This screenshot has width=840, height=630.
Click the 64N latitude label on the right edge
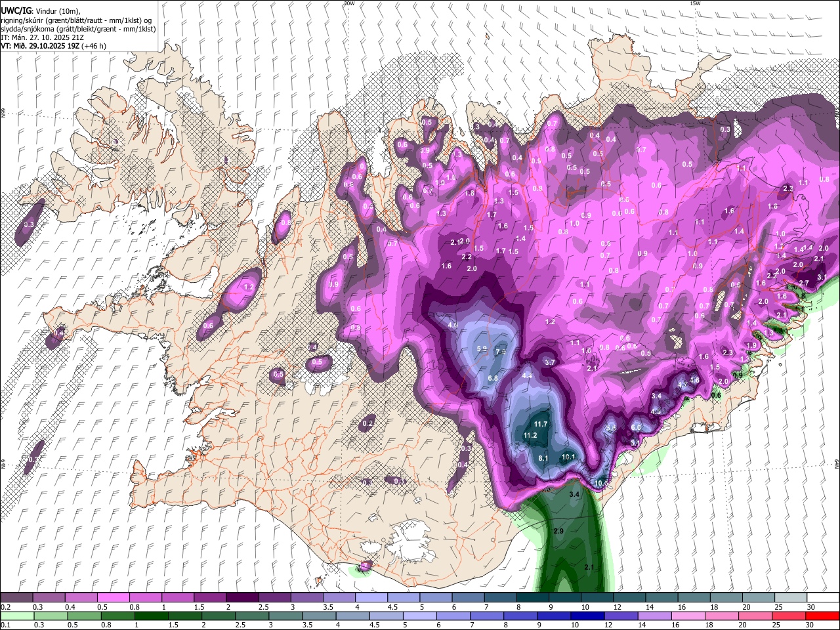(837, 463)
